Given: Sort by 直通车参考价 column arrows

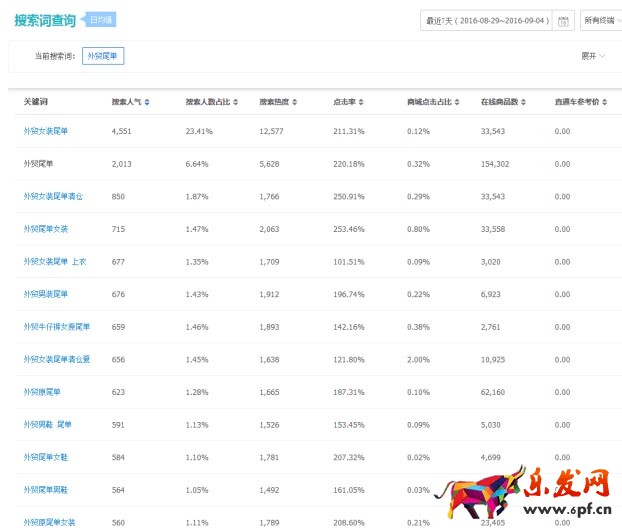Looking at the screenshot, I should coord(606,103).
